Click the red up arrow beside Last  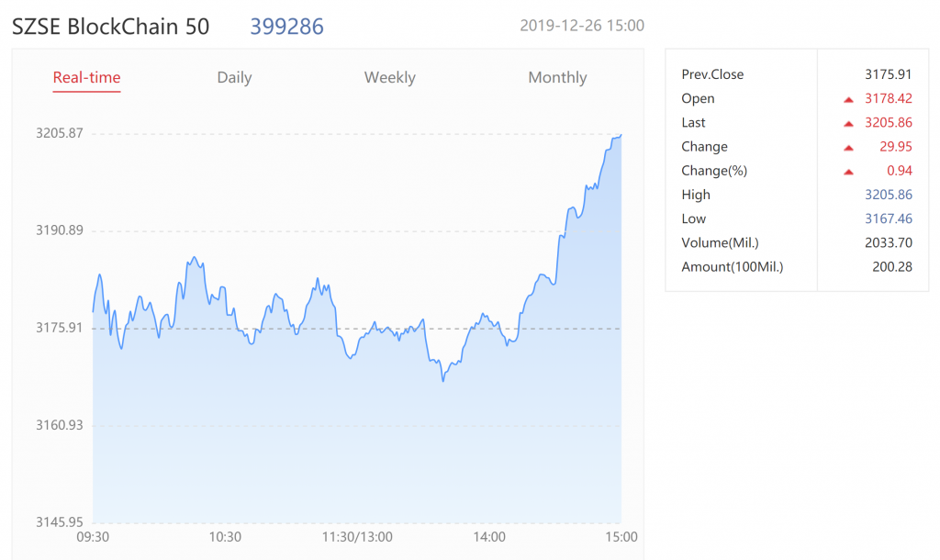pyautogui.click(x=848, y=124)
